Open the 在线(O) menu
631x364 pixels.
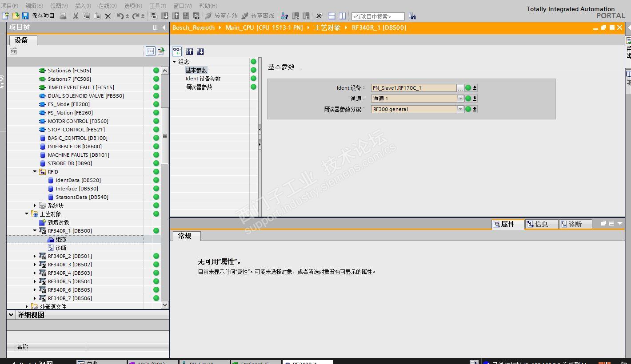coord(108,6)
